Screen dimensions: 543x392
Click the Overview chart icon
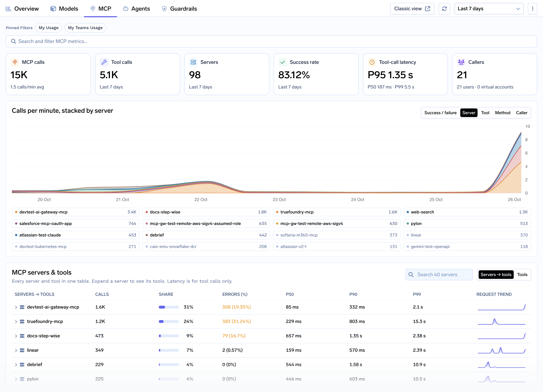tap(9, 9)
